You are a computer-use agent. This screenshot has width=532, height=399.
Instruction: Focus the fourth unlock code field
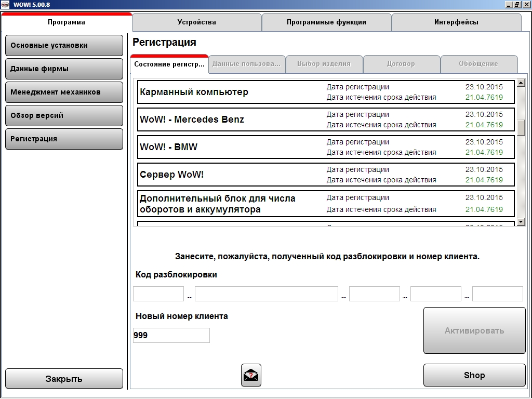click(436, 294)
